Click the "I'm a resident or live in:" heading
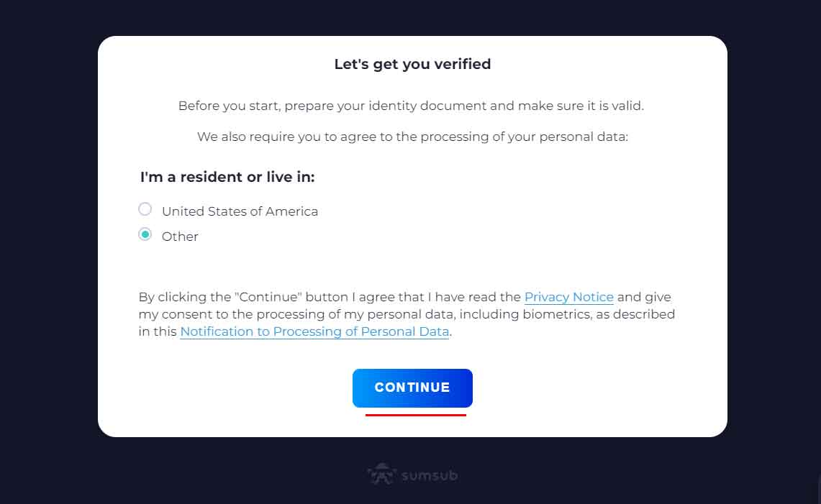Viewport: 821px width, 504px height. pos(227,177)
